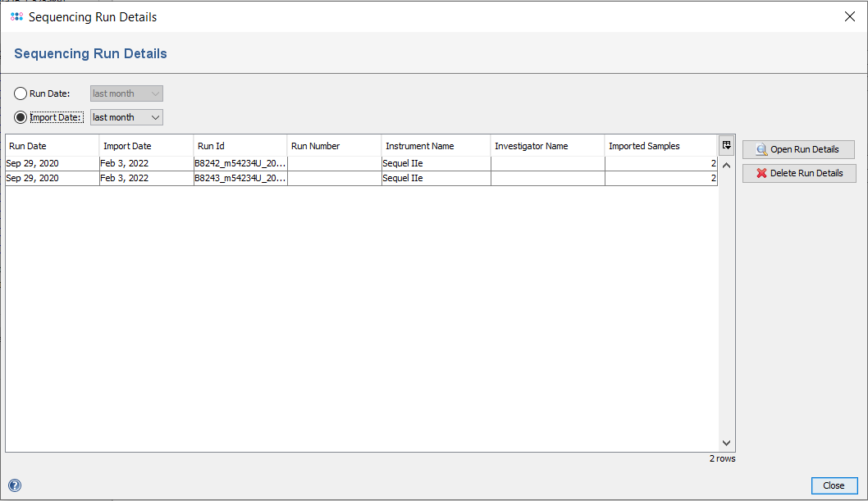The image size is (868, 501).
Task: Select the Import Date radio button
Action: coord(21,117)
